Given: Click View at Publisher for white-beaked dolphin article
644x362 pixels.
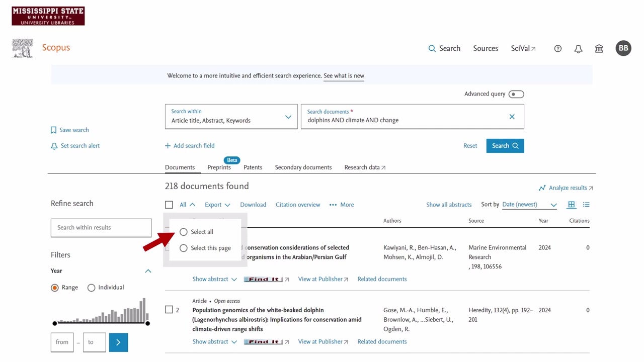Looking at the screenshot, I should (x=323, y=342).
